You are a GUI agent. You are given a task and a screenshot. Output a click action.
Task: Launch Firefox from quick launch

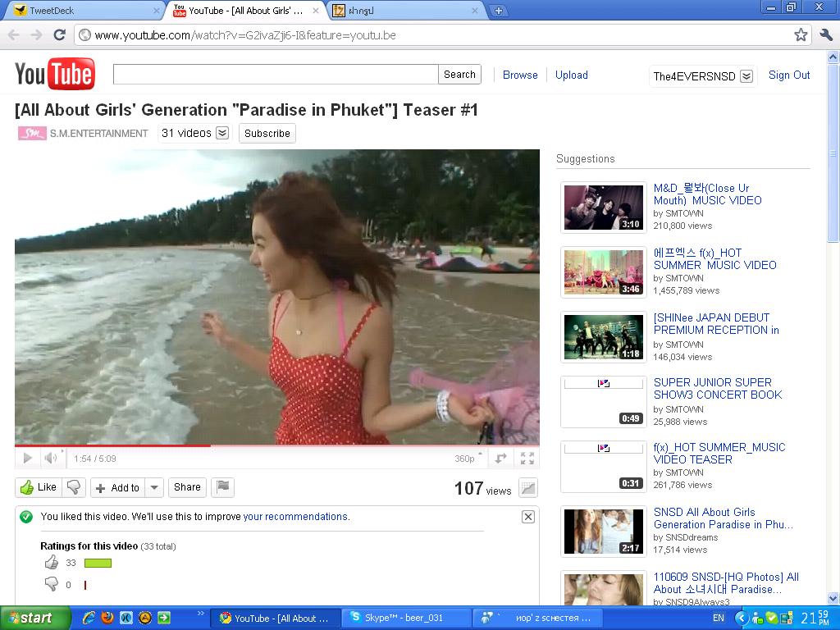click(x=107, y=618)
